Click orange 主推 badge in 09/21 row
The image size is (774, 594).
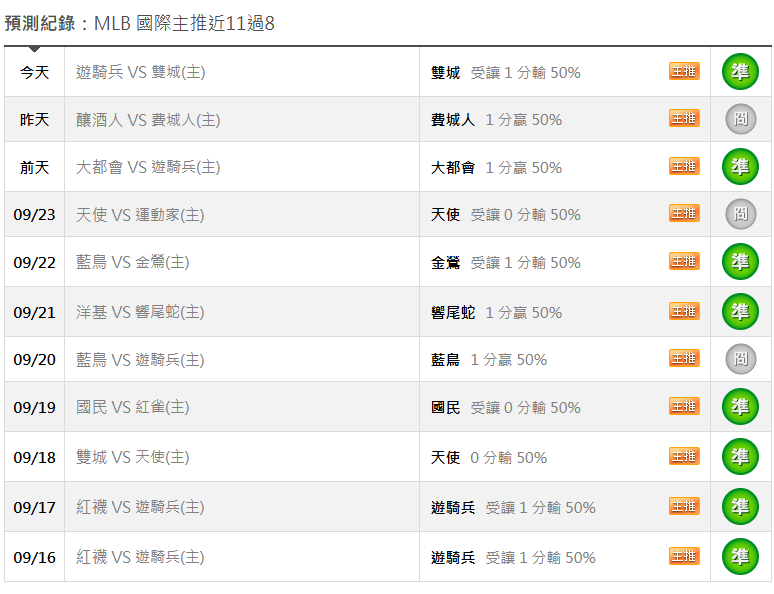(x=684, y=311)
